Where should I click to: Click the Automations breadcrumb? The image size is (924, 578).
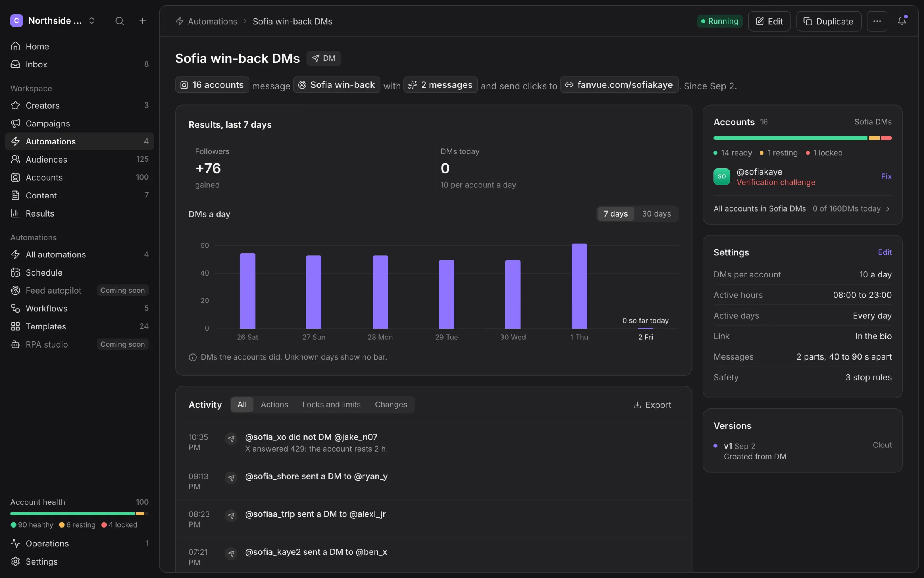click(x=207, y=21)
